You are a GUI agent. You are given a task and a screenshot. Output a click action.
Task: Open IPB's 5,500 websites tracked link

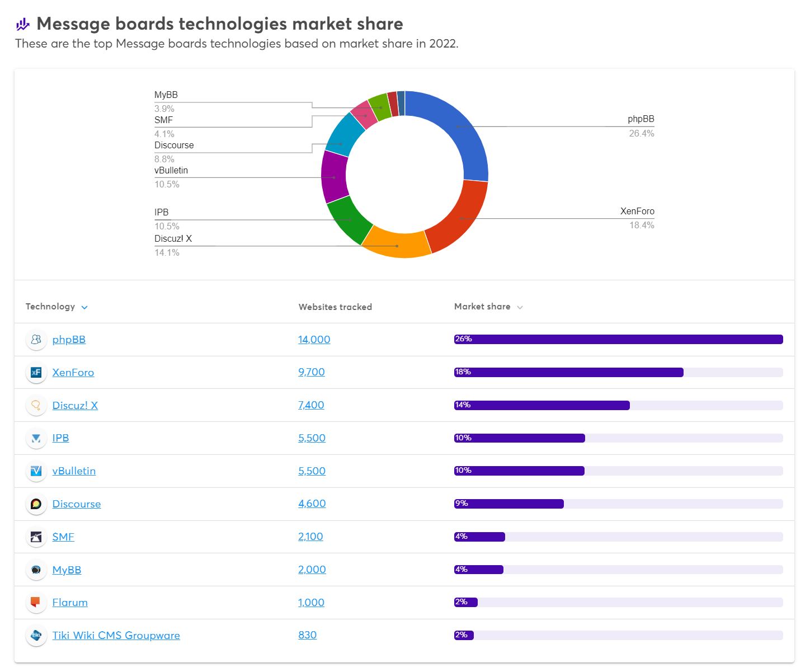(x=312, y=438)
